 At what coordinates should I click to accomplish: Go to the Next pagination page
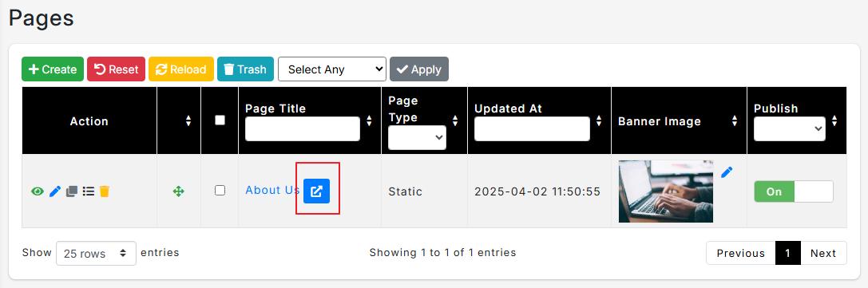click(x=823, y=253)
